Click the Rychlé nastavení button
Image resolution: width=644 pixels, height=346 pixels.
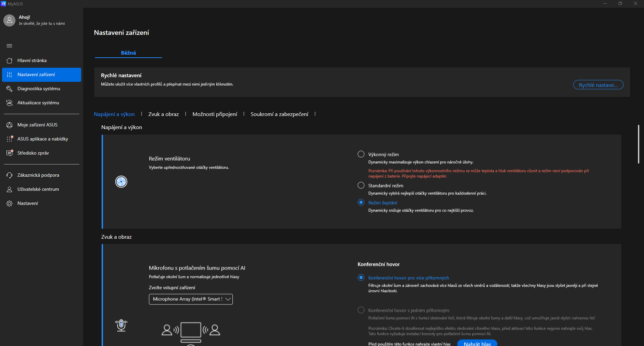coord(598,85)
